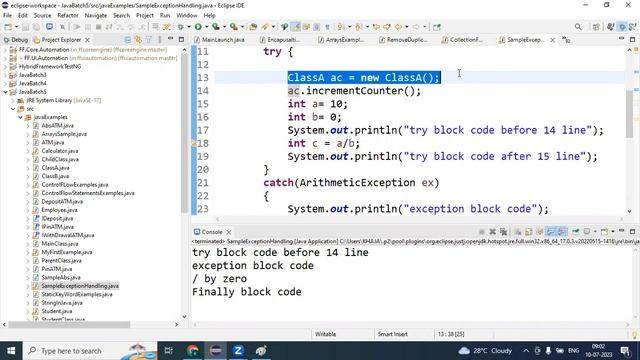Open the Navigate menu

(96, 16)
